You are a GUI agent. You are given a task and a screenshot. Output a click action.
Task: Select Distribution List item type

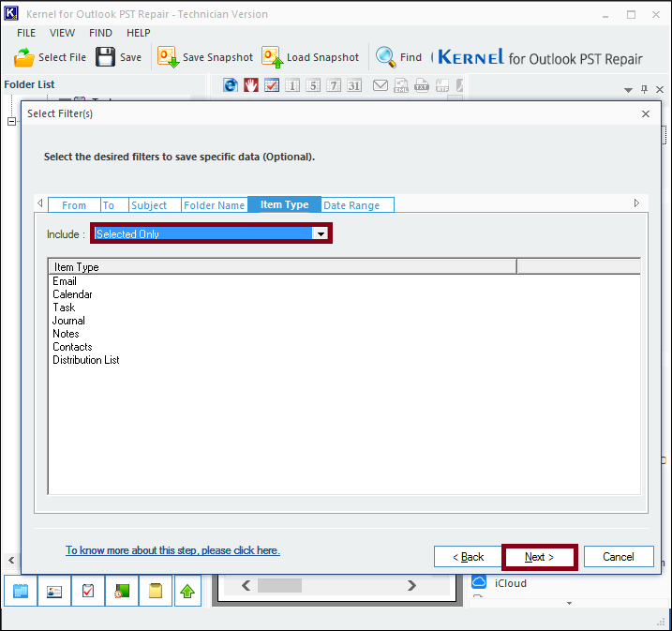click(86, 360)
